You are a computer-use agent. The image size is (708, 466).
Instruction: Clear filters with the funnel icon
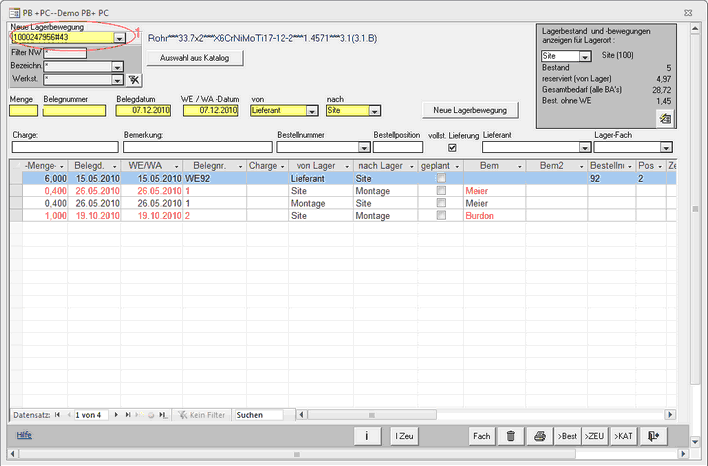pyautogui.click(x=134, y=79)
